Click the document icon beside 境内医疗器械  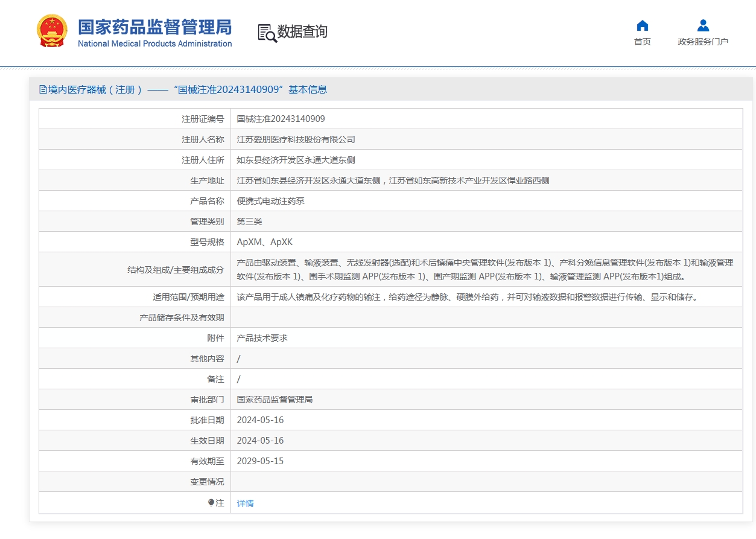coord(43,89)
